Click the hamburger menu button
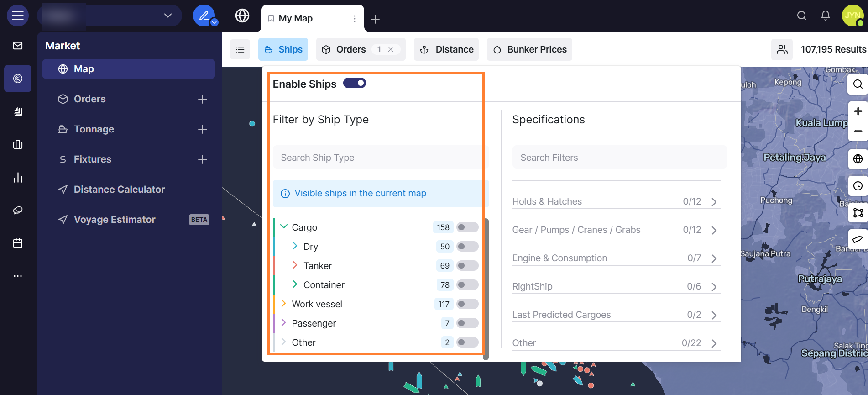 [18, 16]
